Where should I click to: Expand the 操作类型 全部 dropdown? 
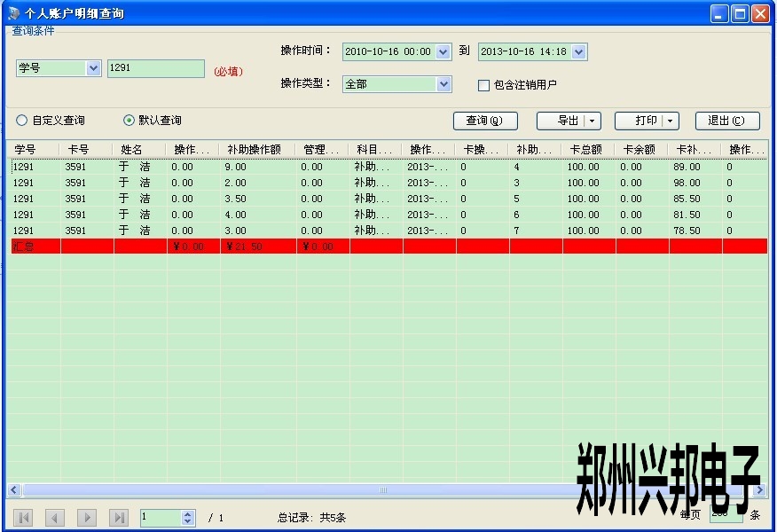tap(443, 84)
